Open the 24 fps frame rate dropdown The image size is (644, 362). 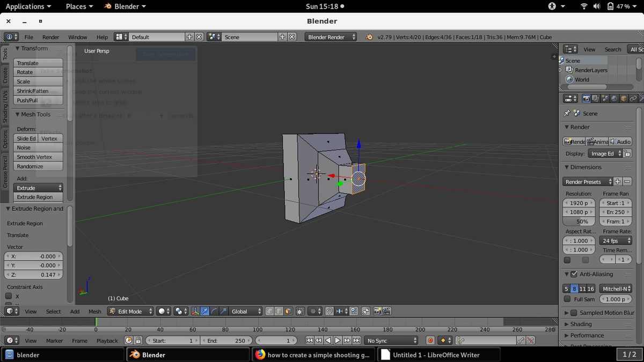click(615, 241)
